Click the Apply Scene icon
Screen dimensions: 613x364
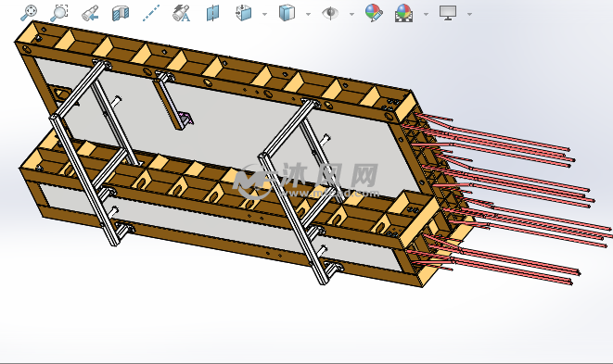coord(403,13)
